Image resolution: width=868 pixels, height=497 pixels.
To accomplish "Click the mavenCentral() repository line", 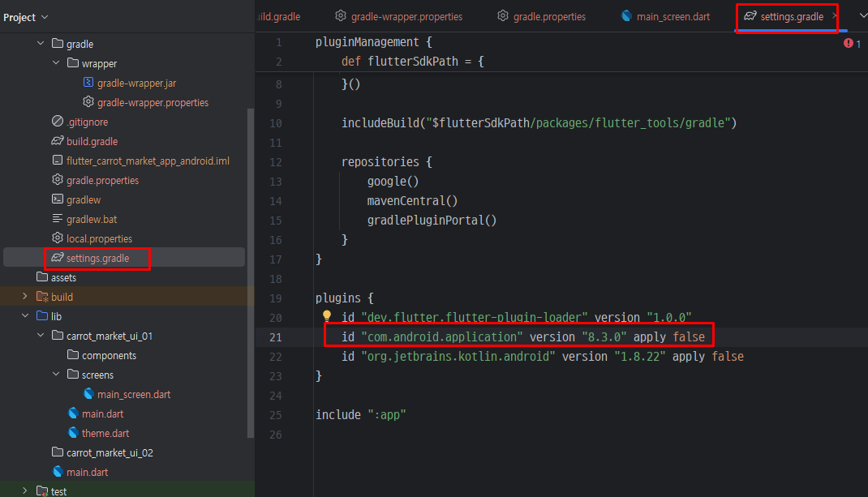I will (x=412, y=201).
